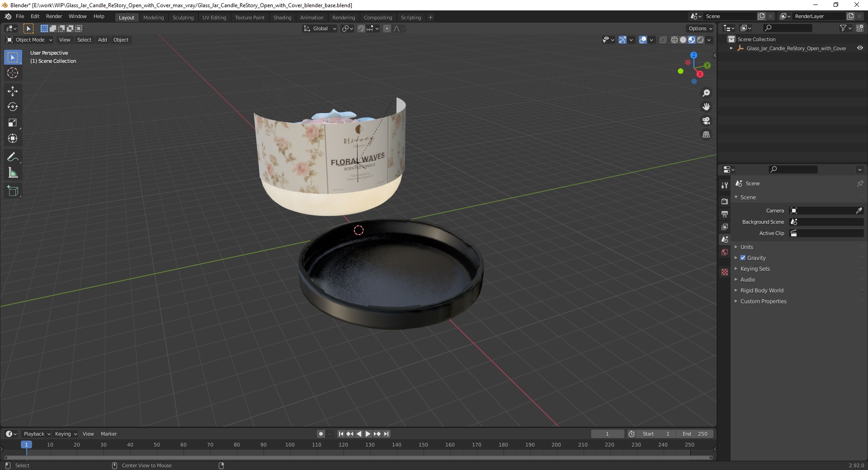The height and width of the screenshot is (470, 868).
Task: Switch to rendered viewport shading
Action: (700, 40)
